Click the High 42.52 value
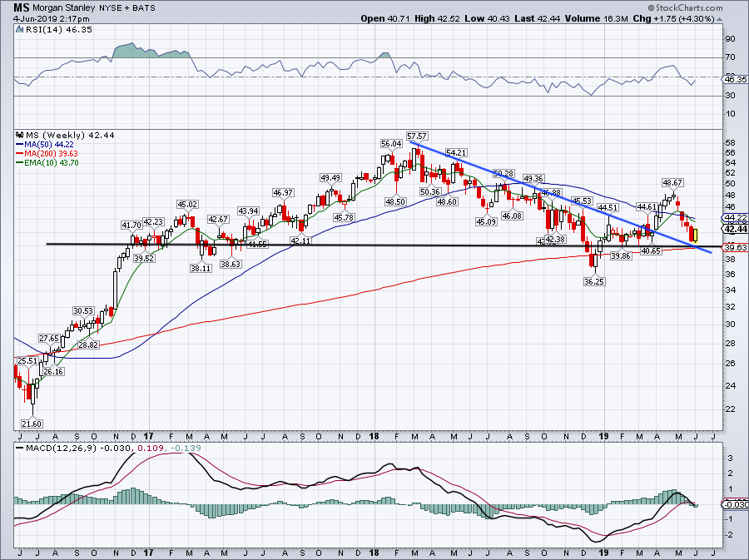This screenshot has width=749, height=560. 437,18
